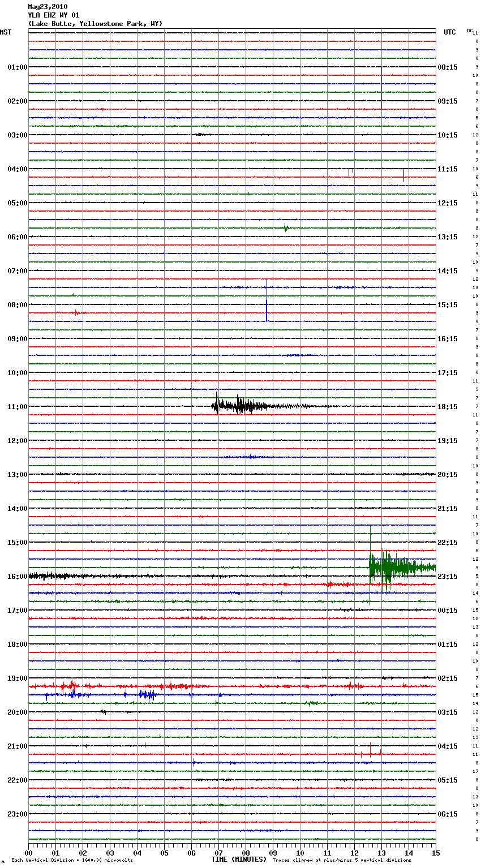
Task: Select the 00:15 UTC time label
Action: (448, 611)
